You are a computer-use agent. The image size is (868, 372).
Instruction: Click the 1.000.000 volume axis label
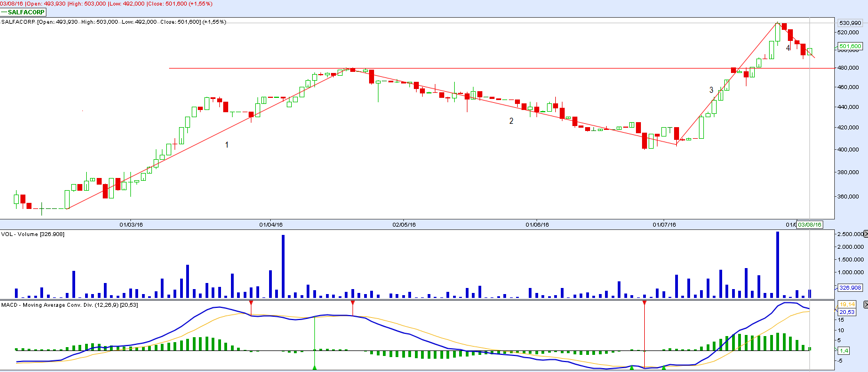851,272
